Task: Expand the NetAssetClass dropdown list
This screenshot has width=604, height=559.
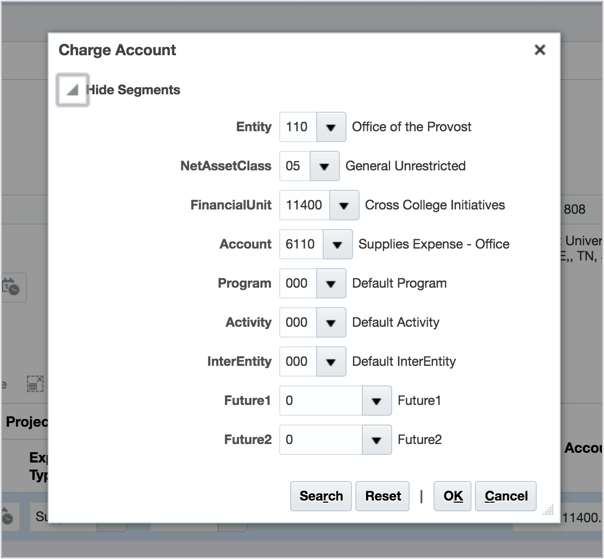Action: (324, 166)
